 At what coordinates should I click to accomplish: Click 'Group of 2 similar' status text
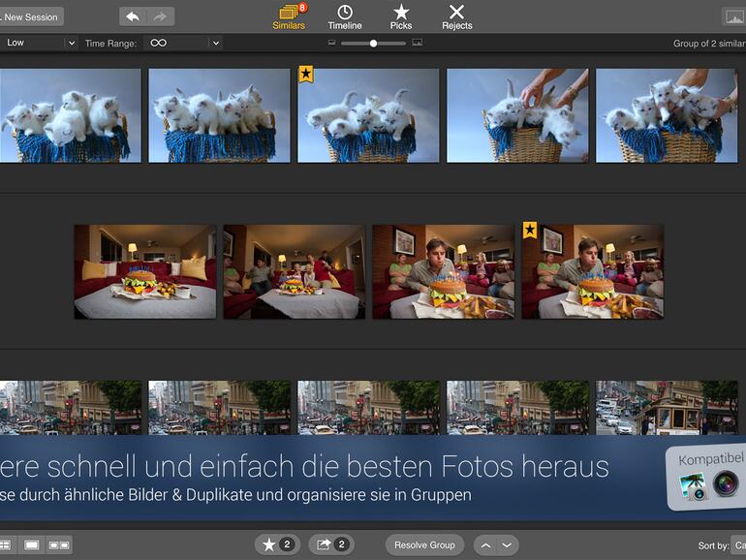pyautogui.click(x=709, y=44)
